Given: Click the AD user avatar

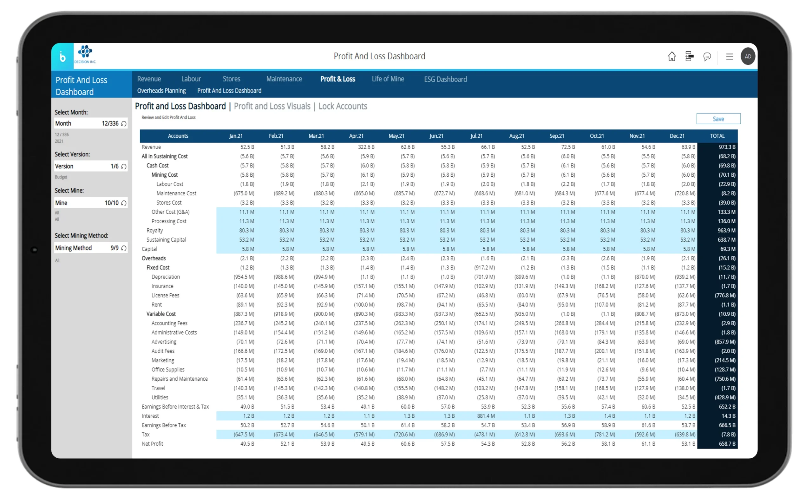Looking at the screenshot, I should [748, 56].
